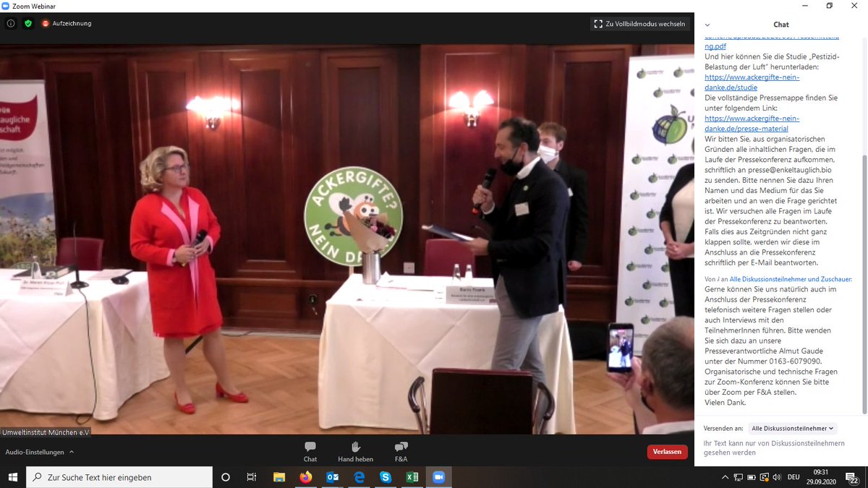Image resolution: width=868 pixels, height=488 pixels.
Task: Open the Windows Start menu
Action: pos(13,477)
